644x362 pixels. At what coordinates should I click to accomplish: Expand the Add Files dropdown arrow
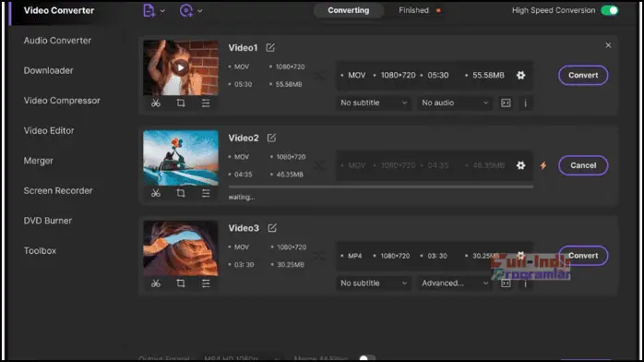162,11
